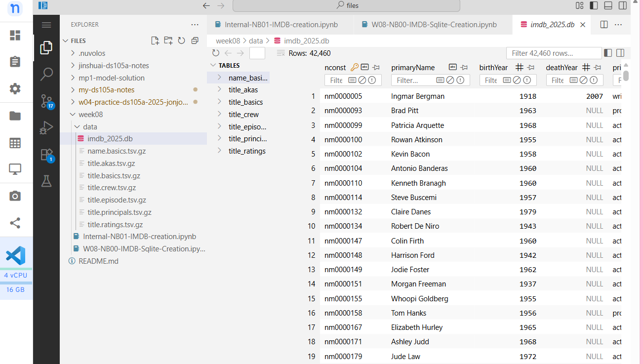Reload the database table data
Viewport: 643px width, 364px height.
[x=215, y=53]
